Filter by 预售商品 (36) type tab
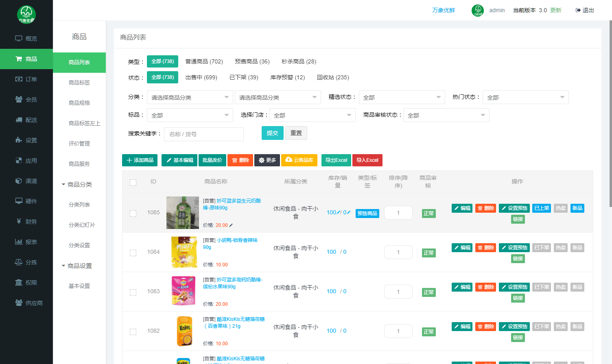The height and width of the screenshot is (364, 612). [252, 61]
